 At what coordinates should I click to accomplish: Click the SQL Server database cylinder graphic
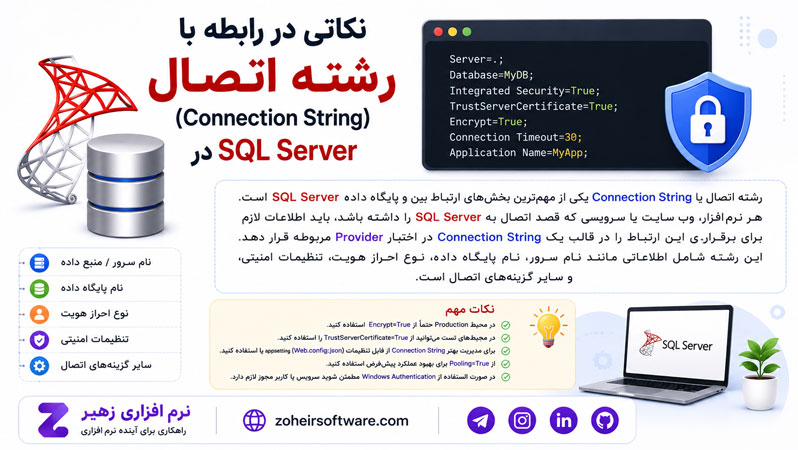pos(125,186)
